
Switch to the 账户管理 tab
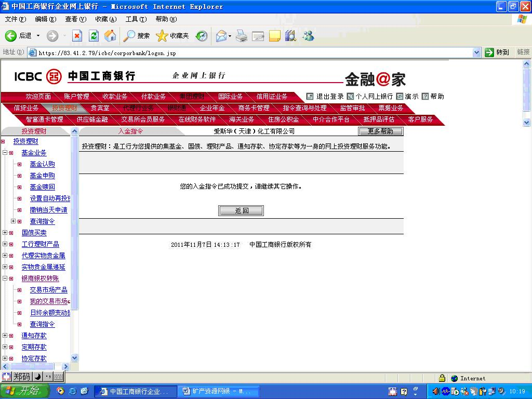point(77,97)
